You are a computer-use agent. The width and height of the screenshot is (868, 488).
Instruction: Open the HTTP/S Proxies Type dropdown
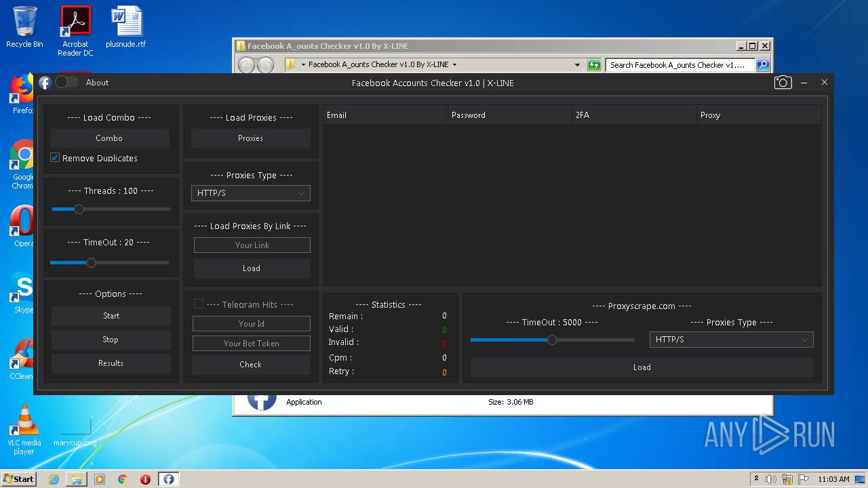tap(250, 193)
